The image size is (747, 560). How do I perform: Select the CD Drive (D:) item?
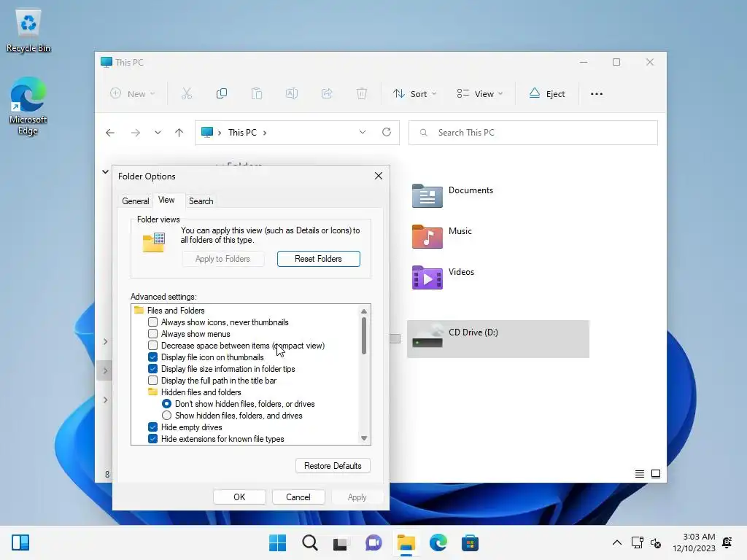coord(498,339)
